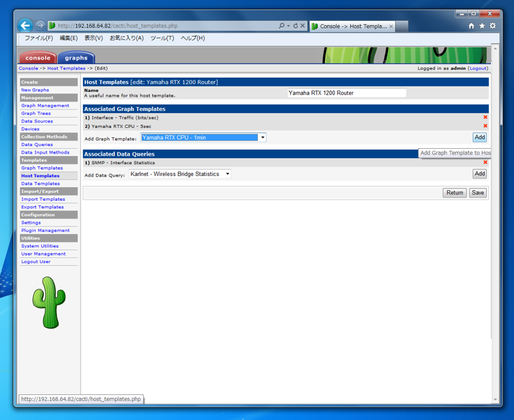
Task: Remove Interface - Traffic (bits/sec) graph template
Action: tap(485, 117)
